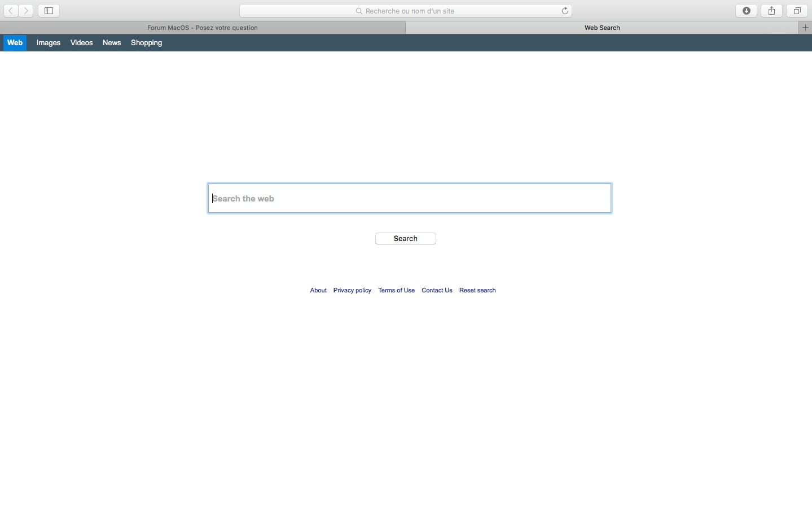Open the News search category

coord(112,43)
